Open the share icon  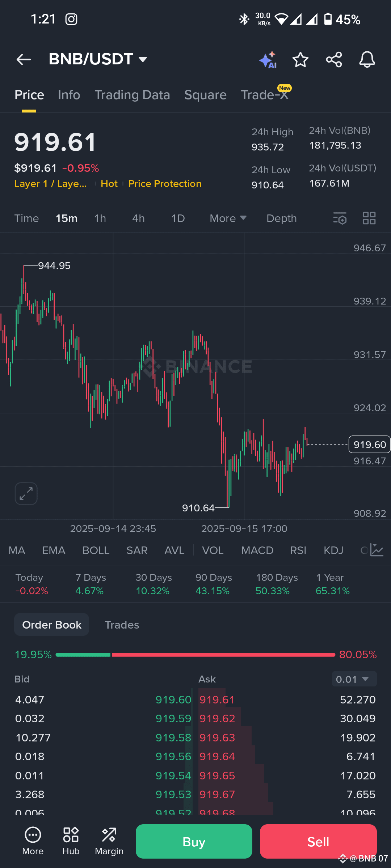tap(334, 60)
